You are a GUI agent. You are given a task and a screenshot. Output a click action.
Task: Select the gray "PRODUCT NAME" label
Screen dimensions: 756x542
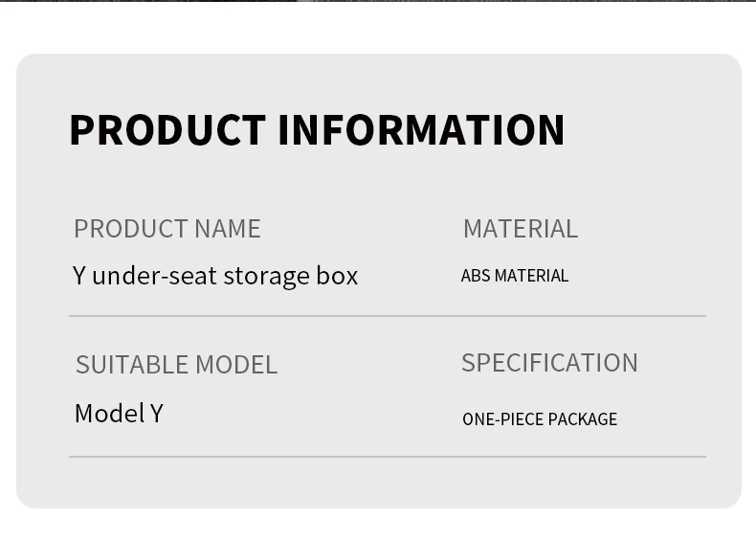coord(167,229)
